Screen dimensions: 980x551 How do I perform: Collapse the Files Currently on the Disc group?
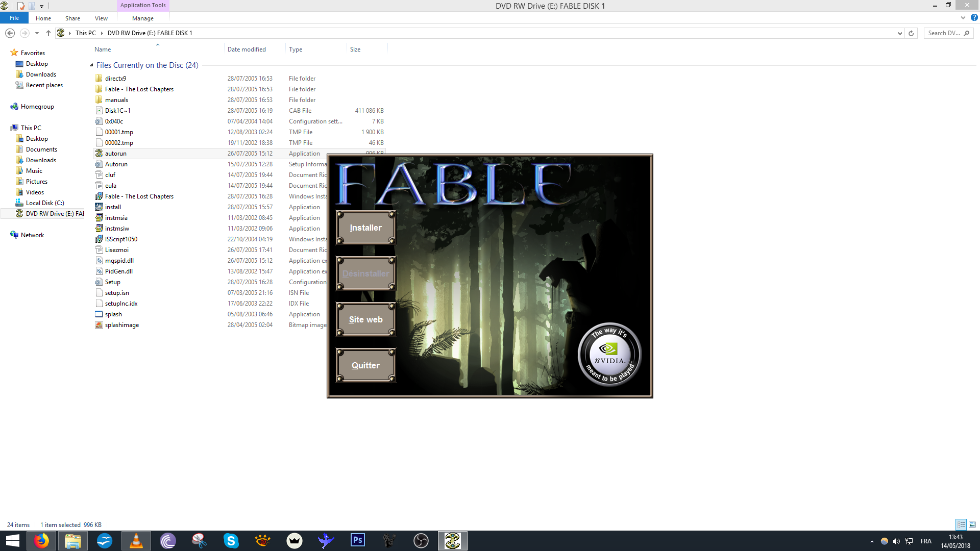(x=91, y=65)
